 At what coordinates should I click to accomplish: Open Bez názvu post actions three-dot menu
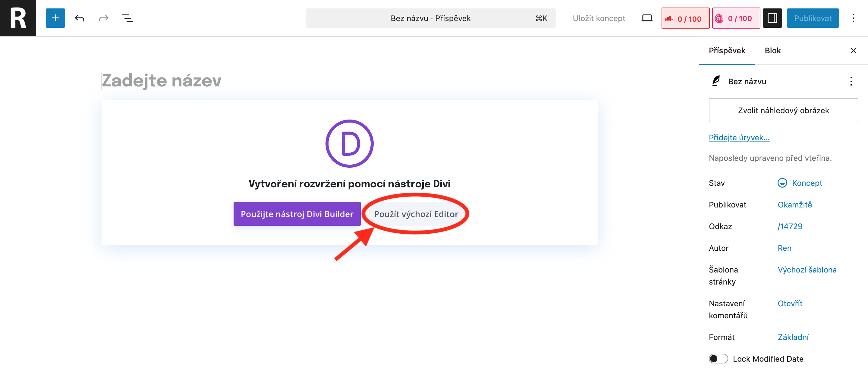851,82
